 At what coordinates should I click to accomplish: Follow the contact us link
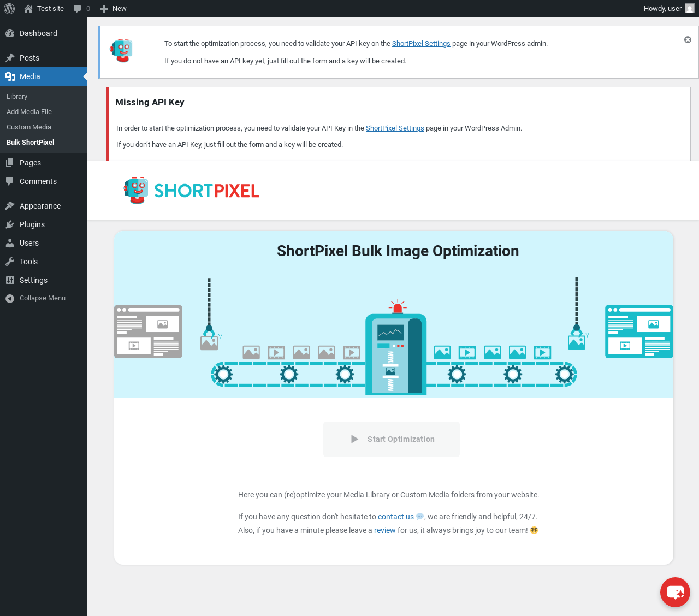[396, 517]
